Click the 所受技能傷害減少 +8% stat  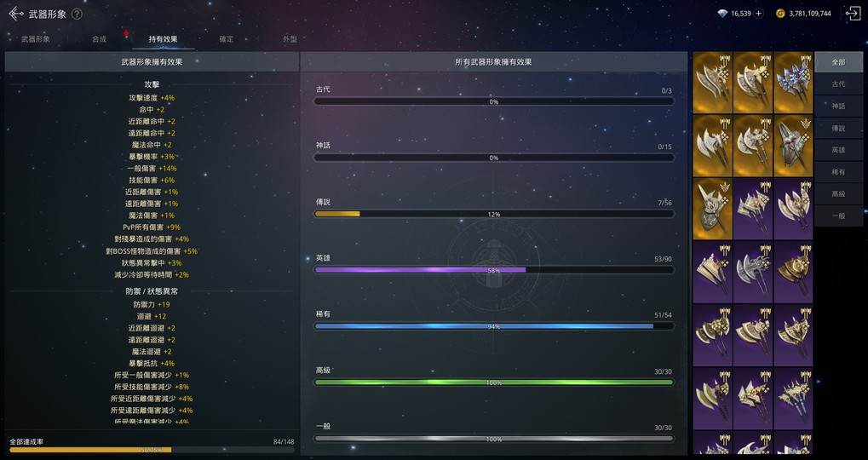(152, 387)
